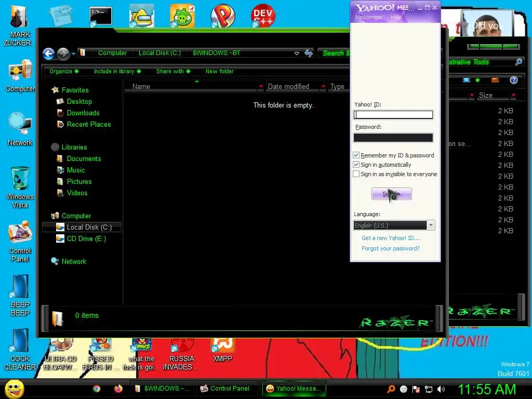
Task: Click the Action Center flag tray icon
Action: coord(416,389)
